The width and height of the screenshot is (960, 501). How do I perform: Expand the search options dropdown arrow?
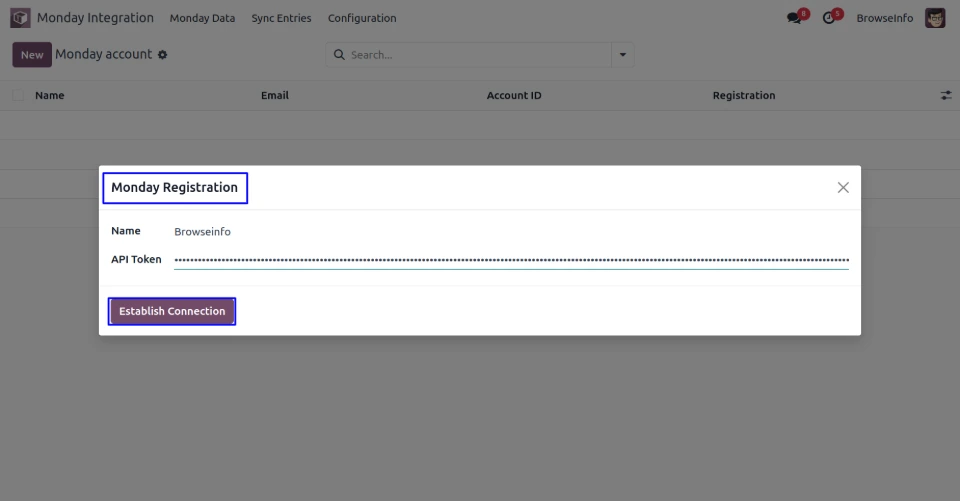click(x=623, y=55)
